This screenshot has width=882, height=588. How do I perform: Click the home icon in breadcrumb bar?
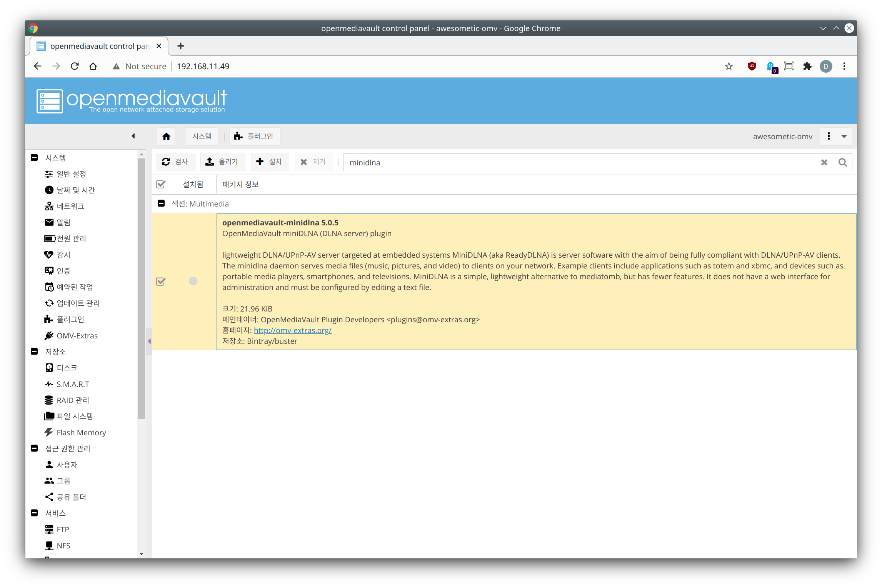166,137
